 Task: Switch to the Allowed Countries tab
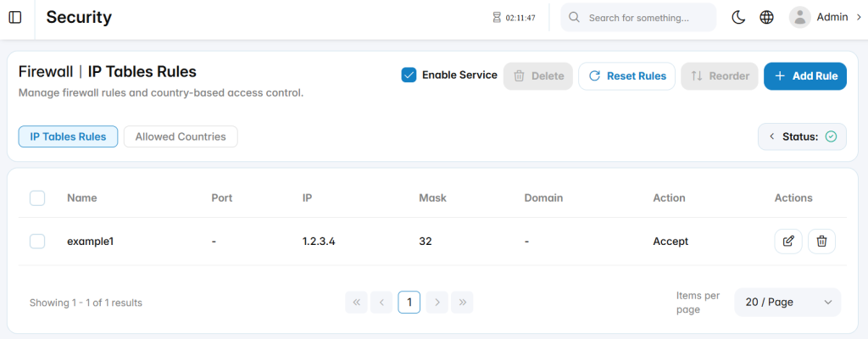[x=181, y=136]
